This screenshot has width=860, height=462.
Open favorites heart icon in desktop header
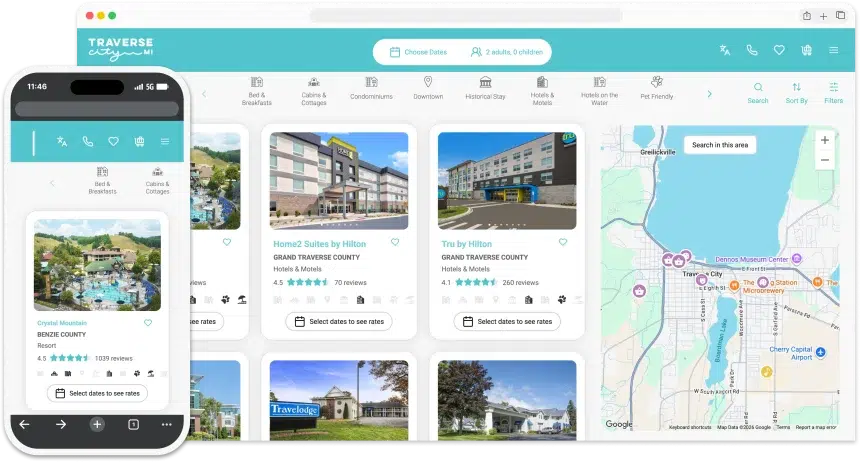click(x=779, y=50)
